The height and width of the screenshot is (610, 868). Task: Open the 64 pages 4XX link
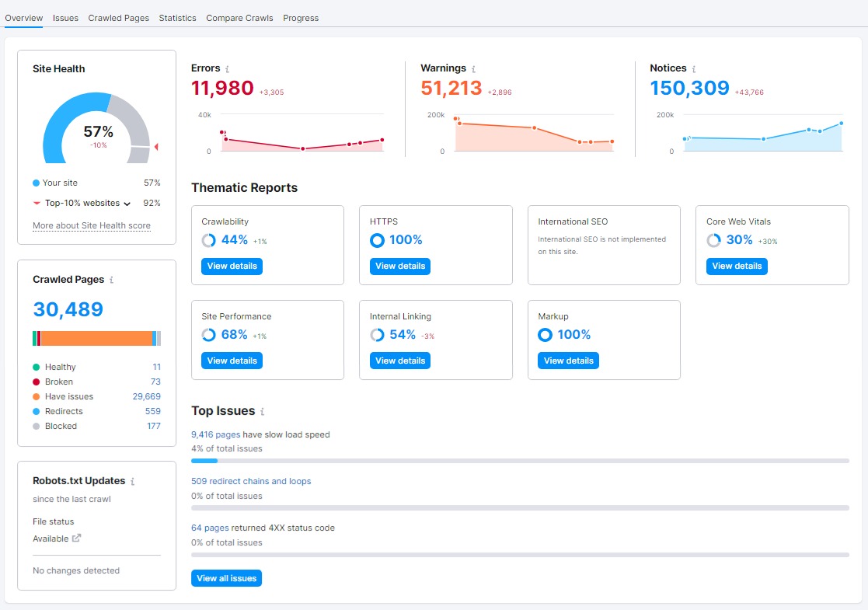[211, 528]
